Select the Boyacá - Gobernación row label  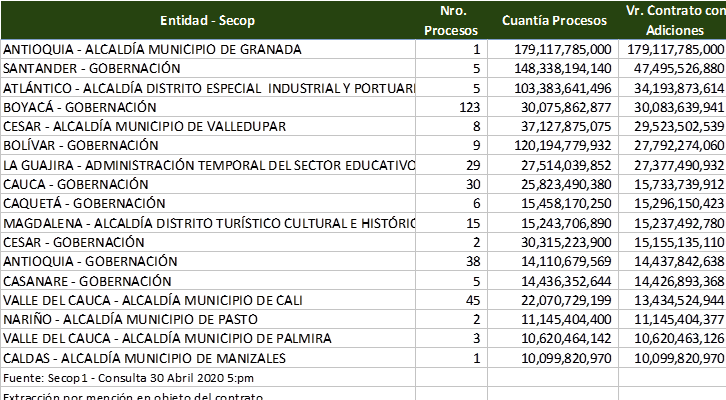[x=80, y=107]
